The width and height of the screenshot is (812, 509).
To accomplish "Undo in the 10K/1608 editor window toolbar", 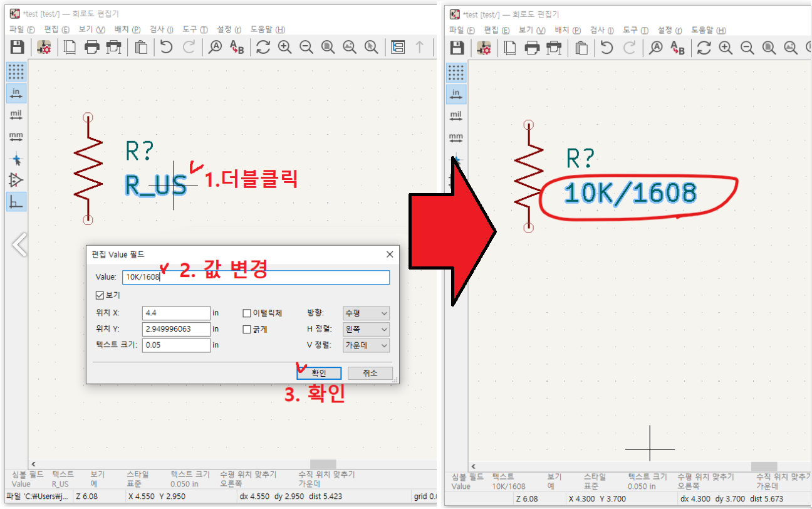I will click(x=606, y=47).
